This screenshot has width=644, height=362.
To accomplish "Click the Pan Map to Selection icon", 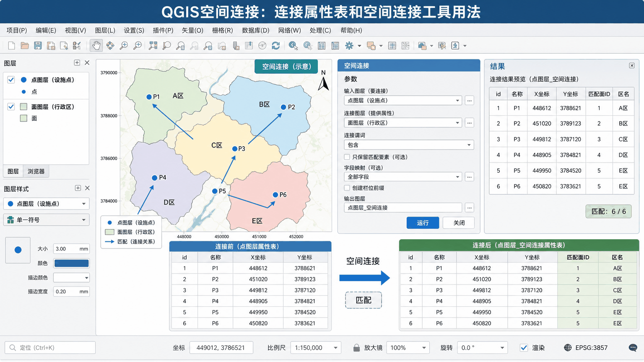I will pos(110,46).
